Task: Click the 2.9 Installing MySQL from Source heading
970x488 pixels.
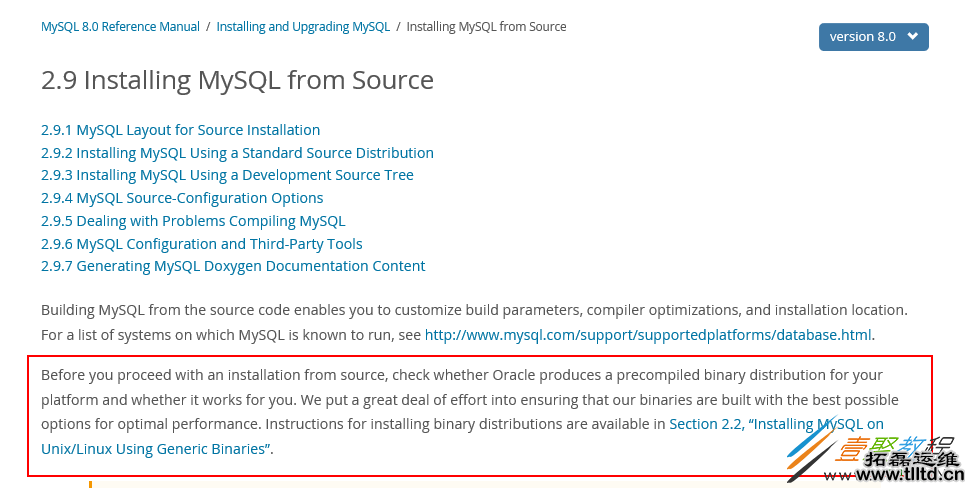Action: [237, 80]
